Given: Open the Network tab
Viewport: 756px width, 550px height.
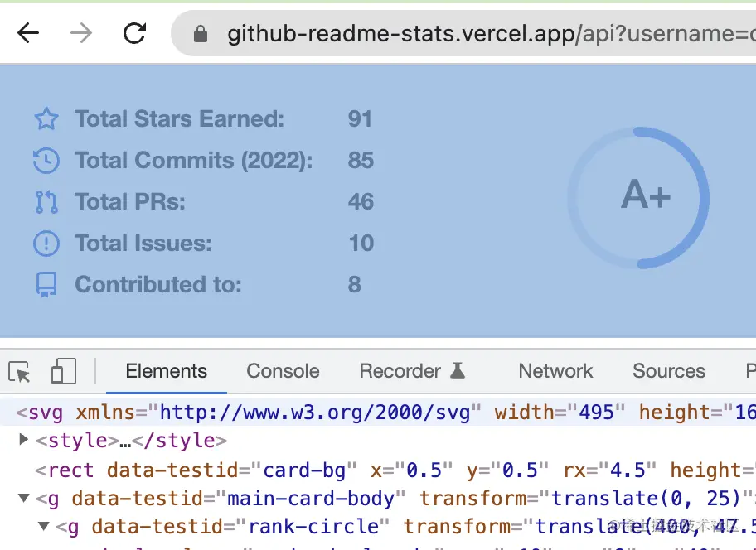Looking at the screenshot, I should (x=555, y=371).
